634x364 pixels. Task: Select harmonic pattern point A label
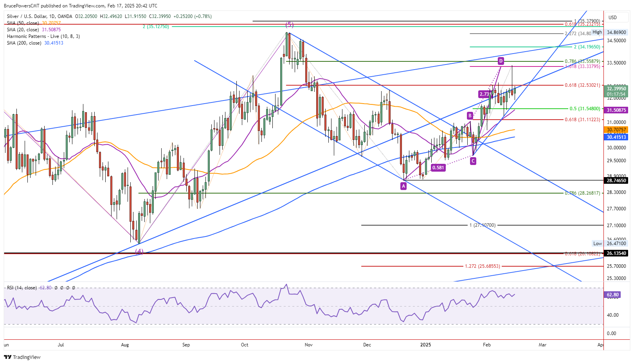coord(403,186)
